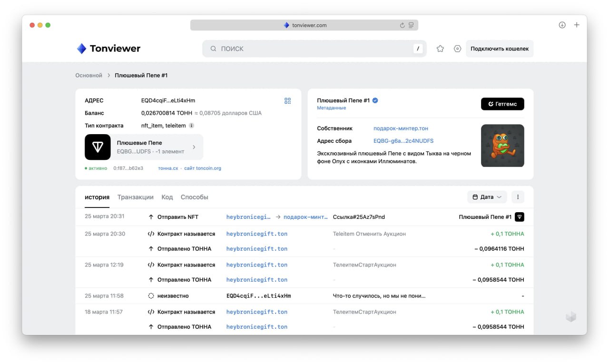
Task: Click the Подключить кошелек button
Action: click(x=499, y=49)
